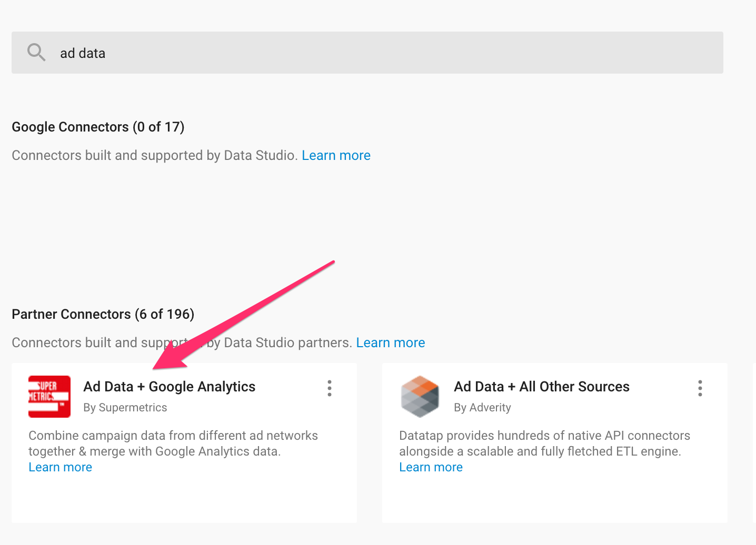Click Learn more in Supermetrics connector card
The width and height of the screenshot is (756, 545).
60,467
